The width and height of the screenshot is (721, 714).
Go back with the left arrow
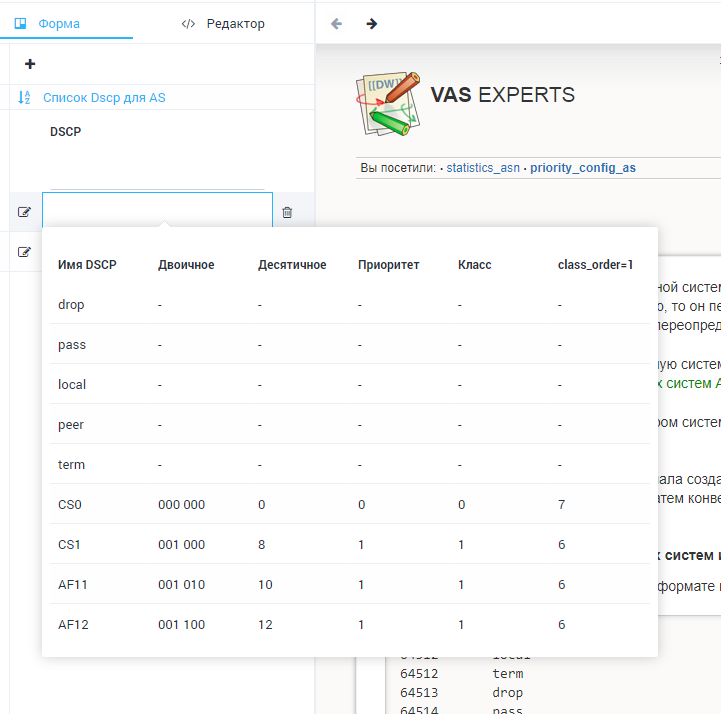point(337,24)
